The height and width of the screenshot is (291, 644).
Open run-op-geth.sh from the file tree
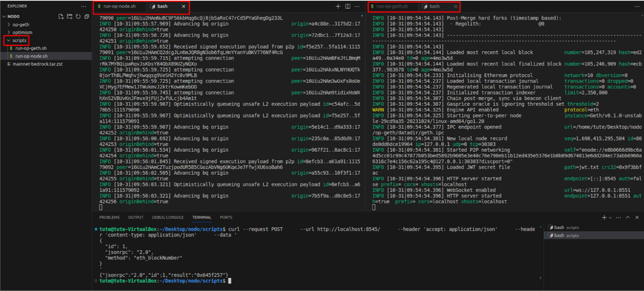(x=31, y=48)
